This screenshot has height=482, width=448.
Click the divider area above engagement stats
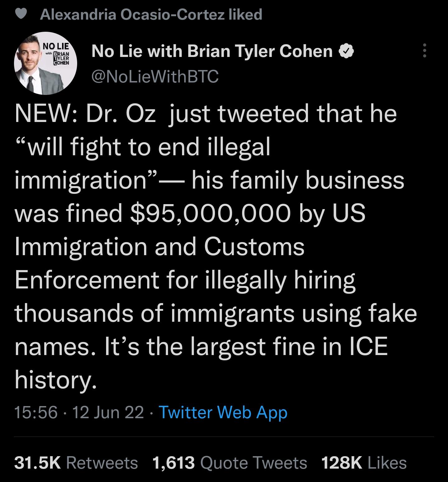coord(224,438)
